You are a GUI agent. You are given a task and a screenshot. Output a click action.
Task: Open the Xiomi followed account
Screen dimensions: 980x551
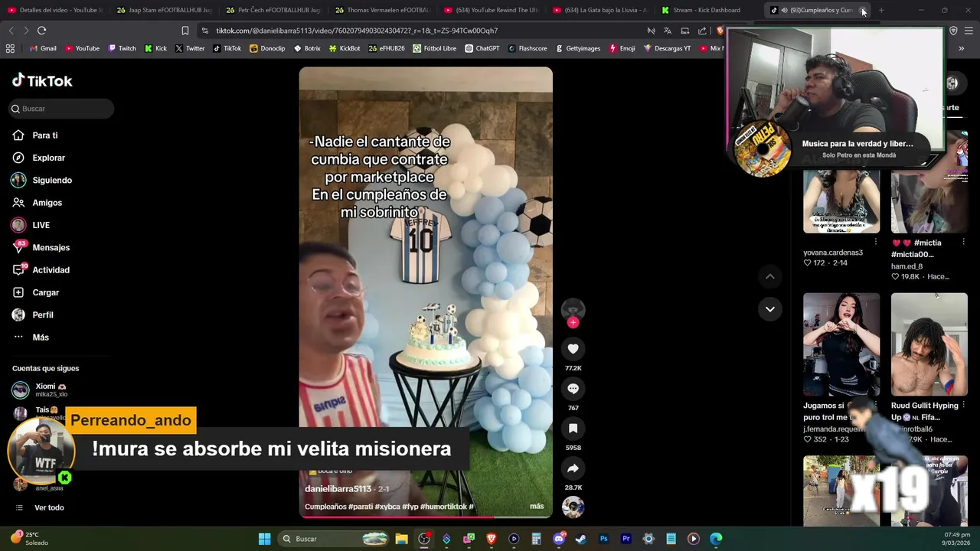[51, 390]
